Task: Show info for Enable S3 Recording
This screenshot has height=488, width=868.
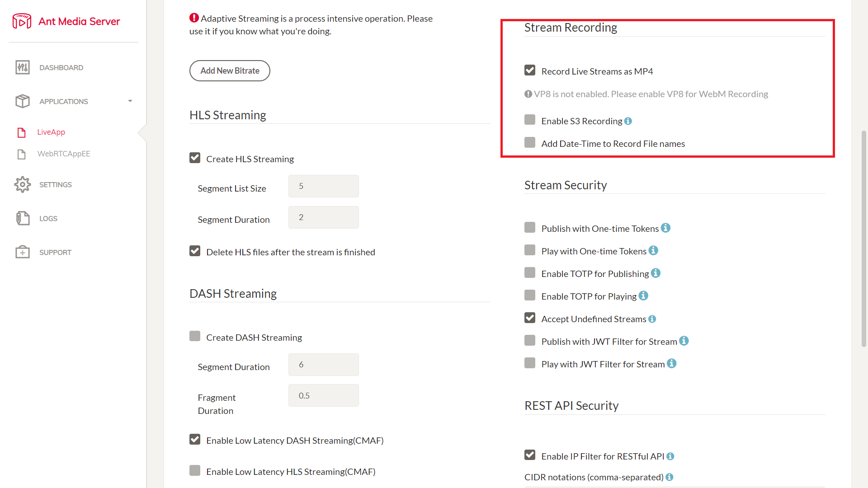Action: (x=628, y=121)
